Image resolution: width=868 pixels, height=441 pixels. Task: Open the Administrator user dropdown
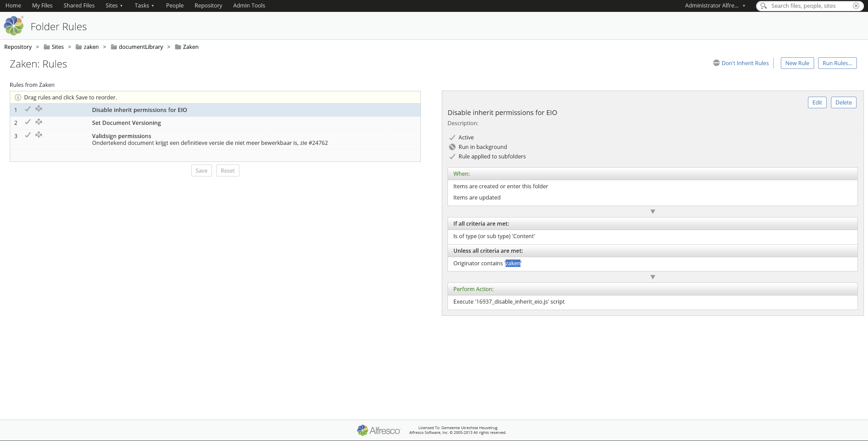pyautogui.click(x=715, y=5)
